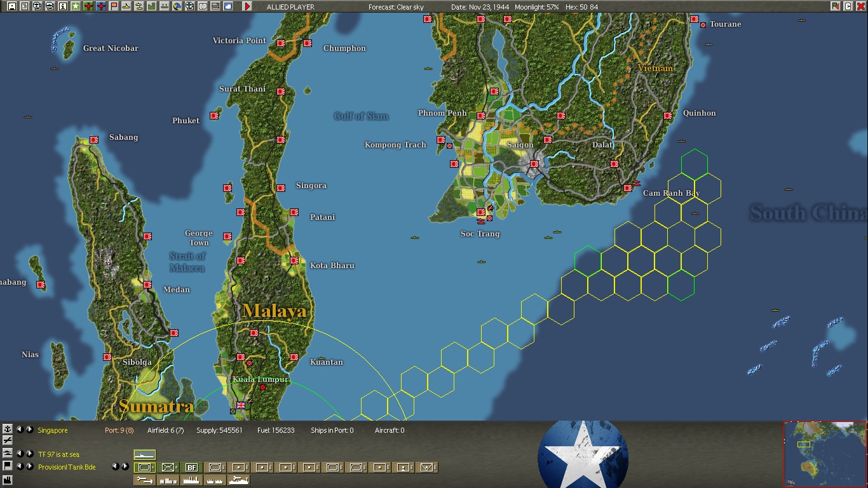Screen dimensions: 868x488
Task: Show previous unit before Provisionl Tank Bde
Action: (19, 466)
